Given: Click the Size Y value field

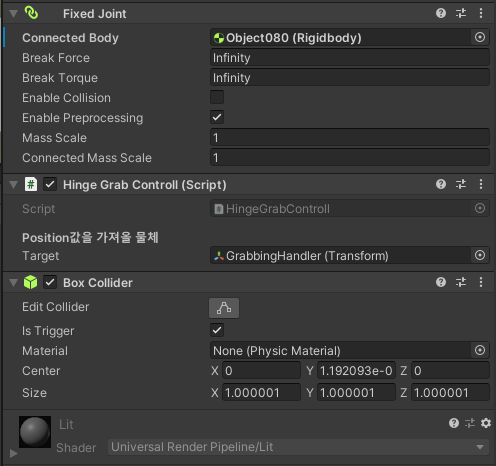Looking at the screenshot, I should (x=356, y=393).
